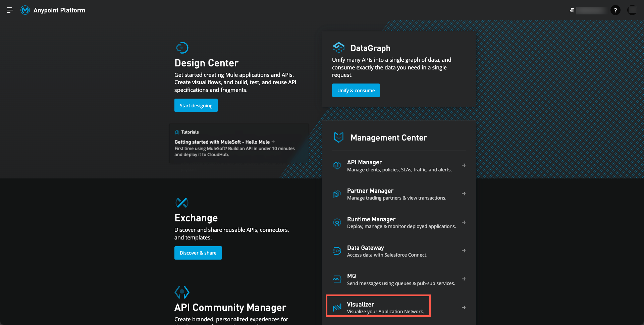
Task: Click the arrow on Visualizer row
Action: click(x=464, y=308)
